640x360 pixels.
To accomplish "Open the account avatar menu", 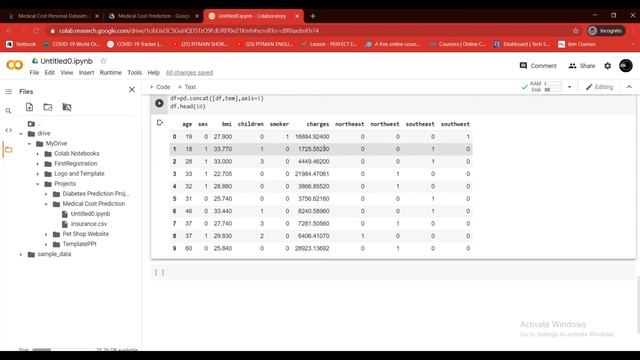I will [x=626, y=66].
